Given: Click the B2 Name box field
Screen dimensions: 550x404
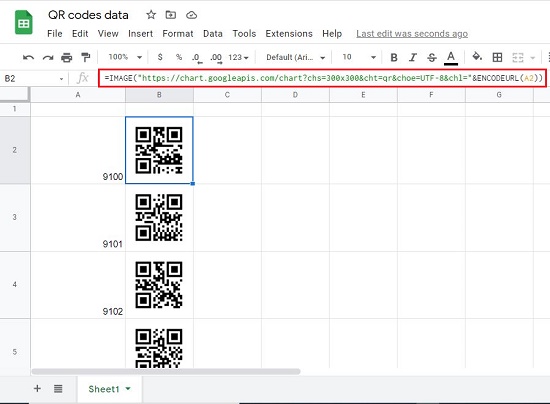Looking at the screenshot, I should pos(30,79).
